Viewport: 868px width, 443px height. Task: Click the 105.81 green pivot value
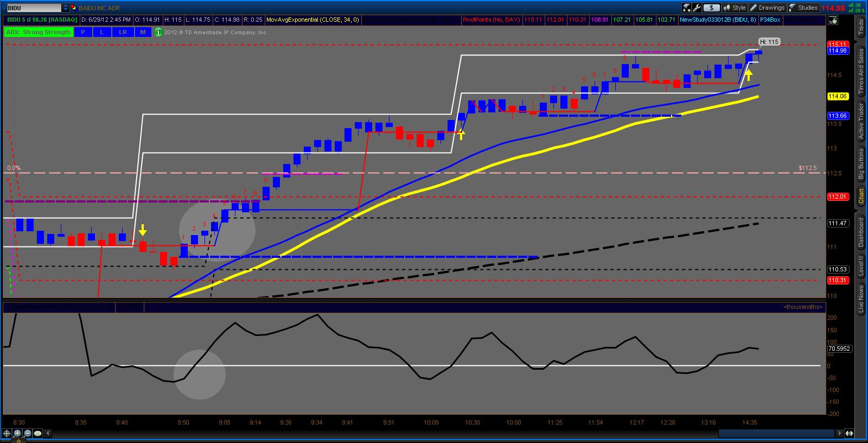[x=644, y=20]
